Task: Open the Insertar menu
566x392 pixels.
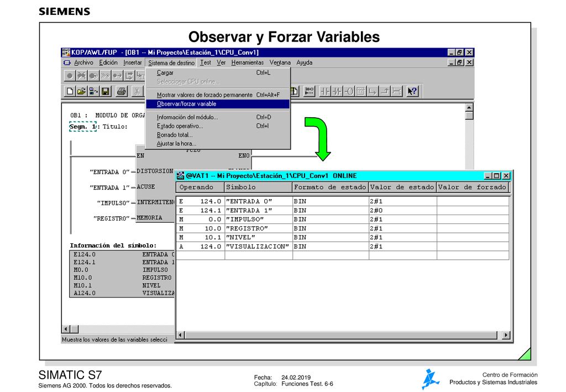Action: click(x=133, y=62)
